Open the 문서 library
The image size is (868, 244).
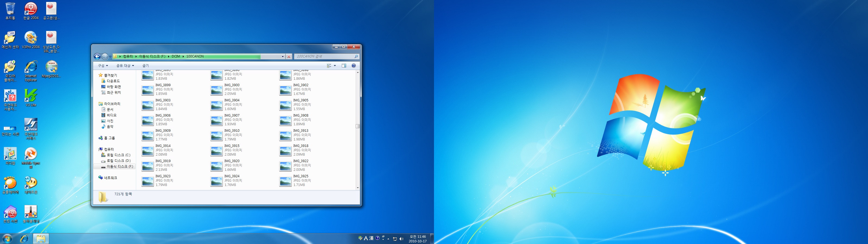[107, 110]
